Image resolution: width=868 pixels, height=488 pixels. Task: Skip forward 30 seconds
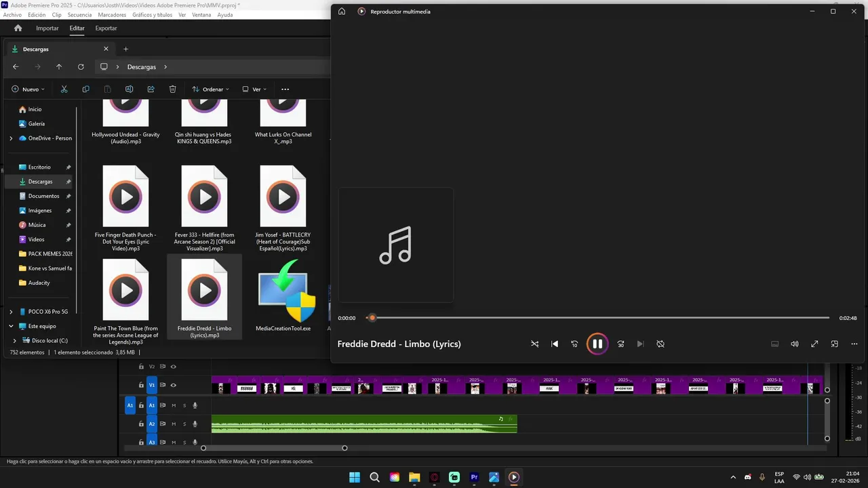tap(620, 344)
